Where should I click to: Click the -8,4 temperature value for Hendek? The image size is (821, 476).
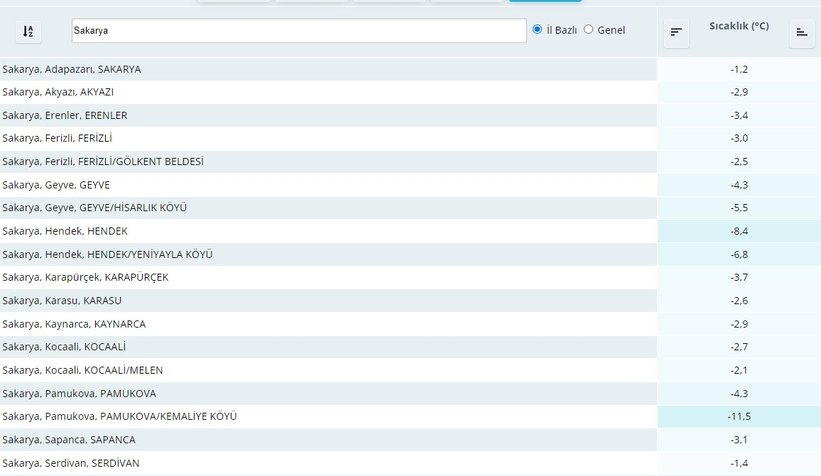(x=739, y=231)
